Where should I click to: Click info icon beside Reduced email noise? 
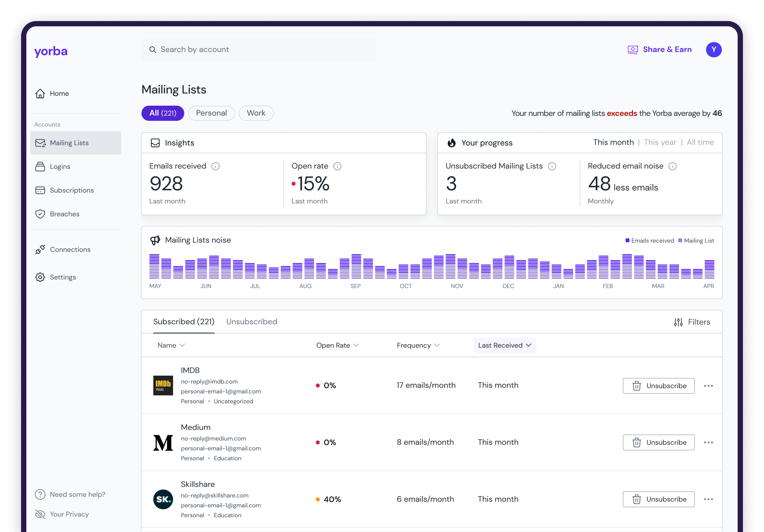tap(672, 166)
